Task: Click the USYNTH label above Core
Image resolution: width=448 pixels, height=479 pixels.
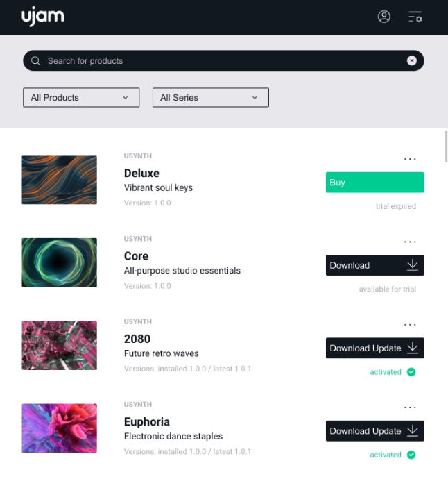Action: coord(137,239)
